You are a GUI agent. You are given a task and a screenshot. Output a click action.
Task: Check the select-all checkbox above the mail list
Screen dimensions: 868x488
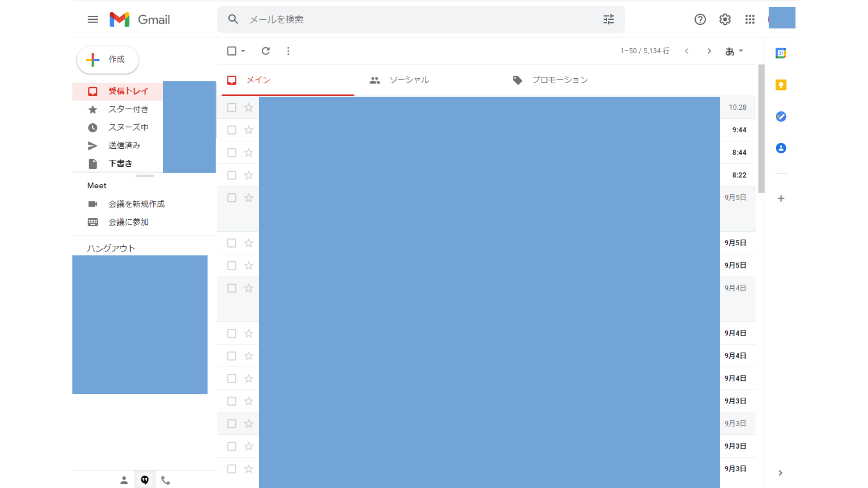tap(232, 51)
